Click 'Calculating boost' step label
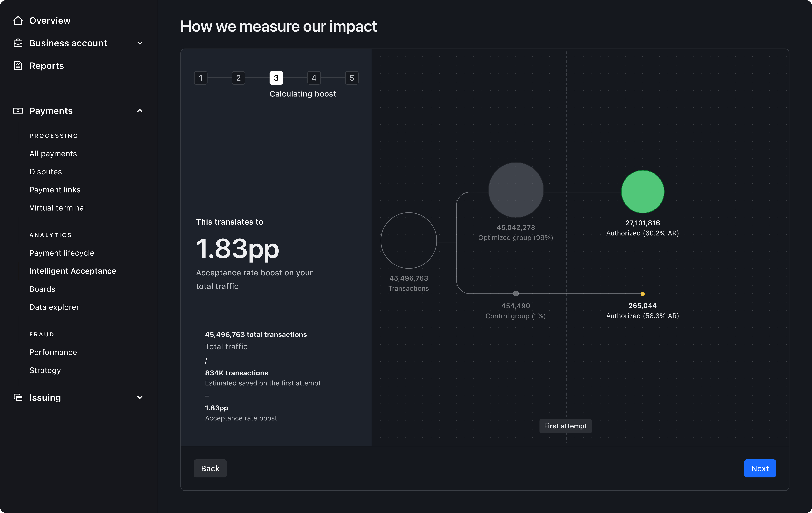This screenshot has height=513, width=812. 303,94
